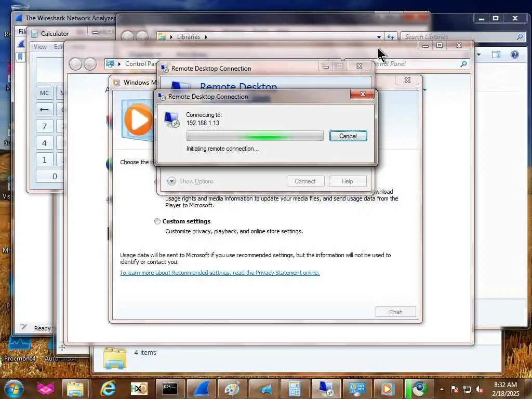Open the Privacy Statement online link
532x399 pixels.
[x=220, y=273]
